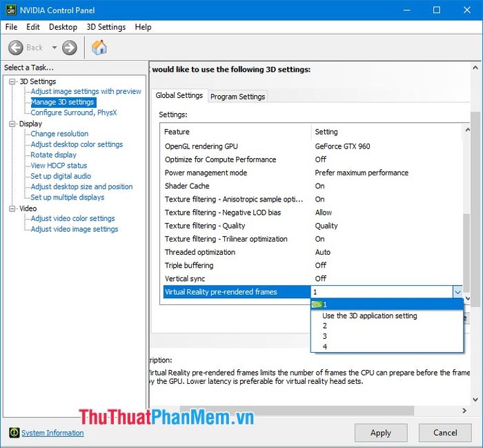Open the 3D Settings menu
The image size is (483, 448).
pyautogui.click(x=106, y=27)
